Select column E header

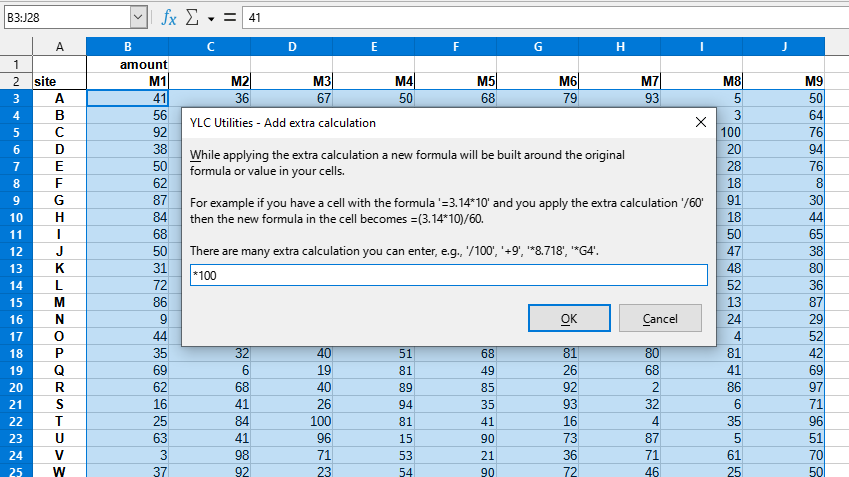[374, 47]
